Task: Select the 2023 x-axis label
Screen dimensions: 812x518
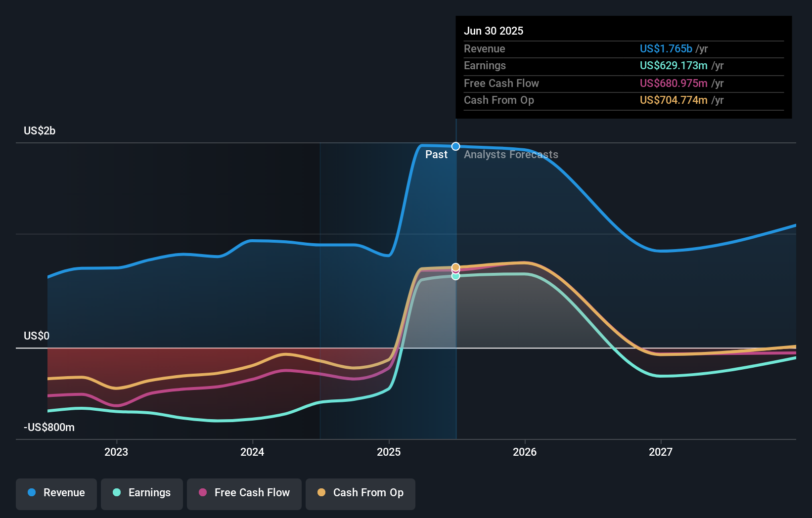Action: coord(116,452)
